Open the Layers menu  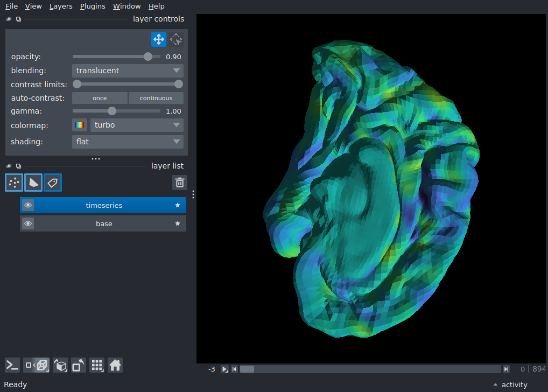[61, 6]
